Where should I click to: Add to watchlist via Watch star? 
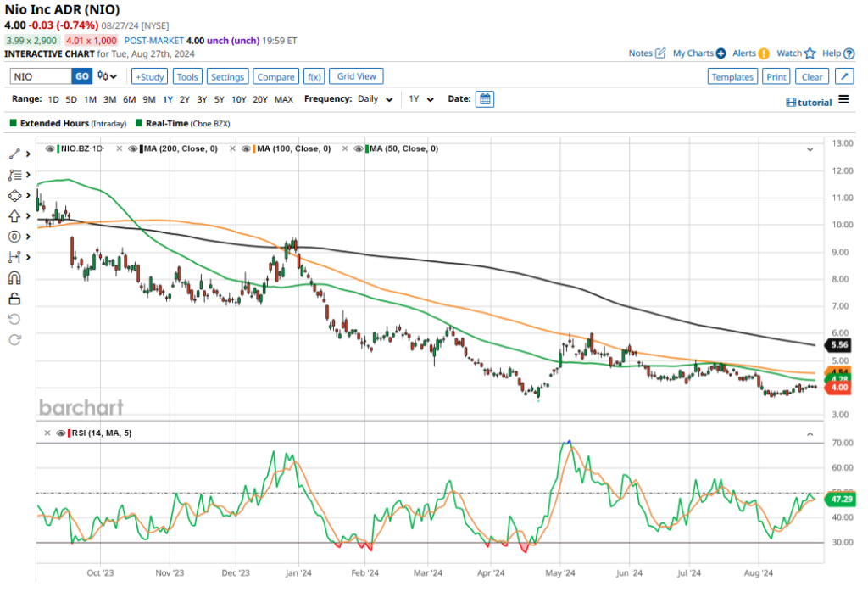tap(810, 53)
